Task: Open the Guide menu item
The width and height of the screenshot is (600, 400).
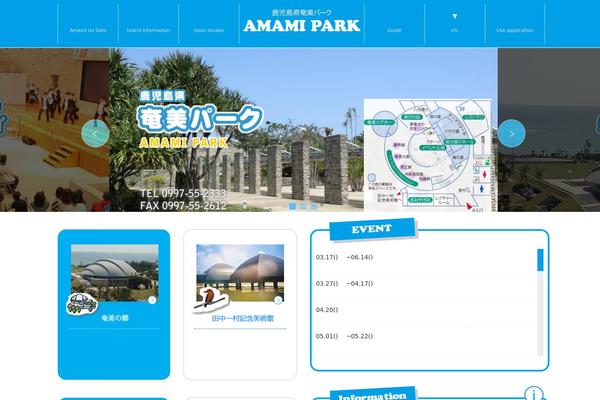Action: tap(394, 30)
